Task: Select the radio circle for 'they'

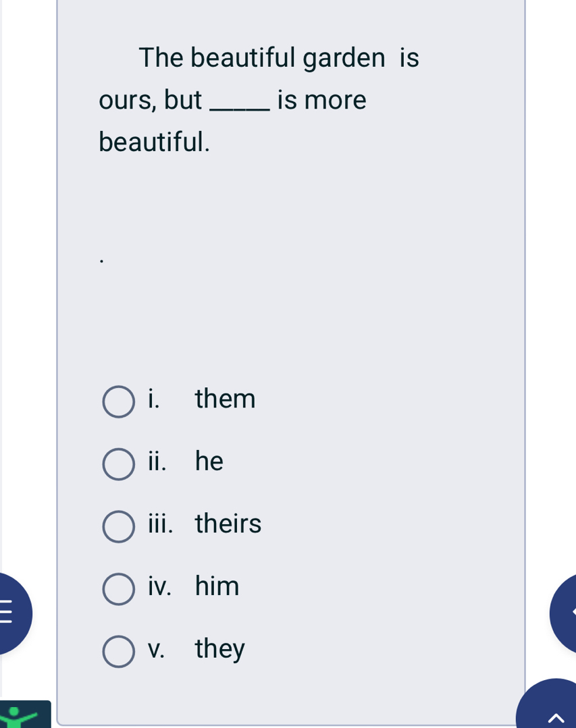Action: pos(118,651)
